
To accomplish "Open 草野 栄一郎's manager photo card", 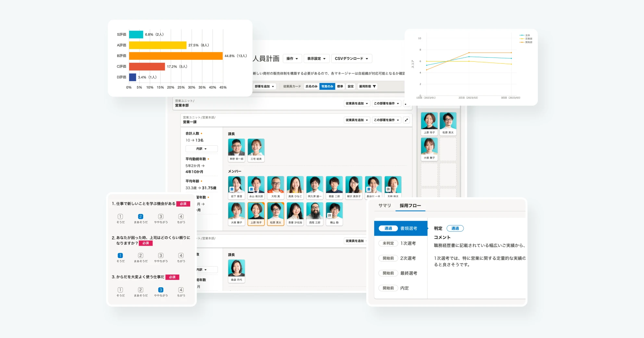I will 237,150.
